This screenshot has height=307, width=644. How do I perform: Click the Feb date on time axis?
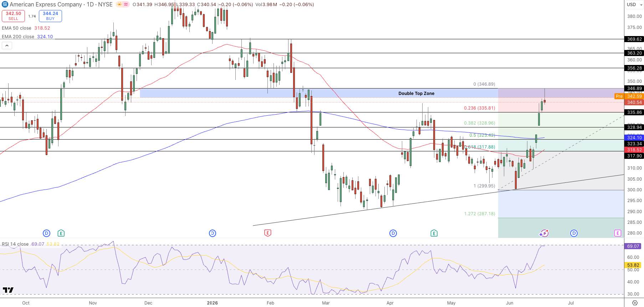click(x=270, y=303)
